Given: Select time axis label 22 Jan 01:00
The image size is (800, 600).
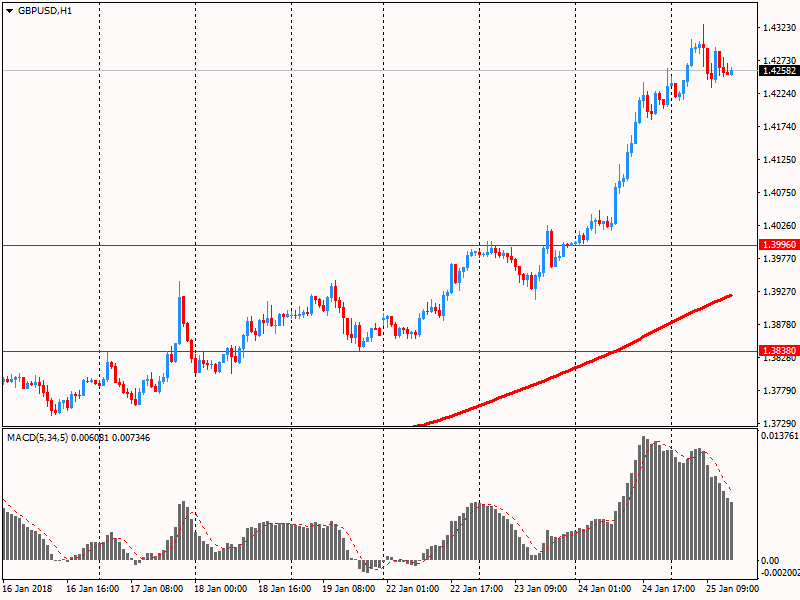Looking at the screenshot, I should click(x=412, y=589).
